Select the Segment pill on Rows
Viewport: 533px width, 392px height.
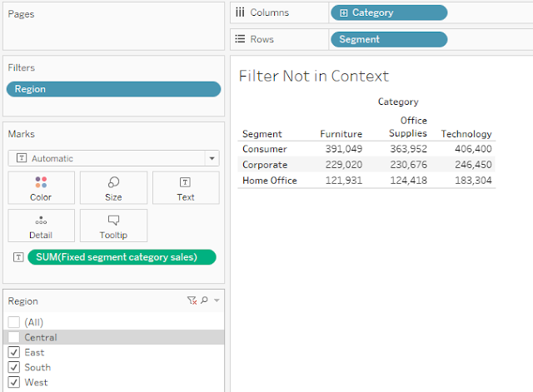coord(389,39)
